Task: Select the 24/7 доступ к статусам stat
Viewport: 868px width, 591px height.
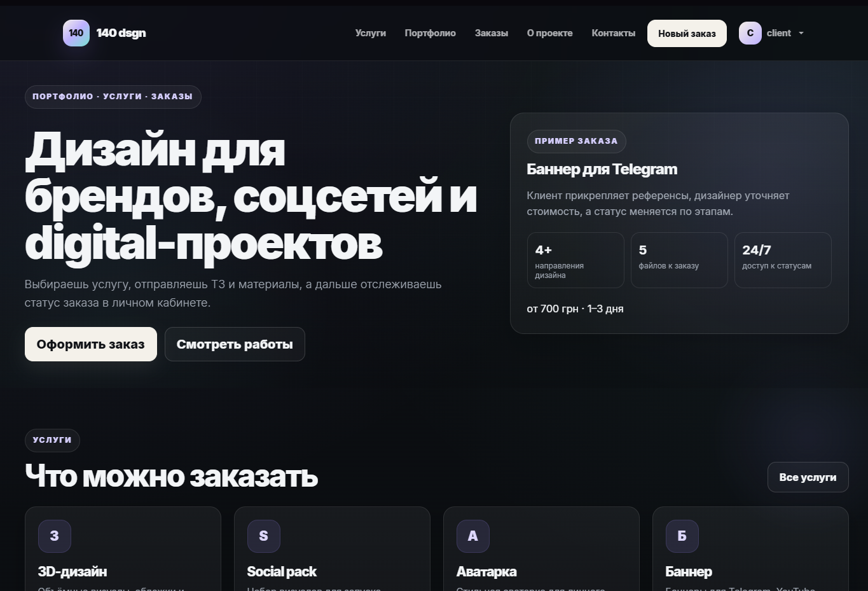Action: point(783,260)
